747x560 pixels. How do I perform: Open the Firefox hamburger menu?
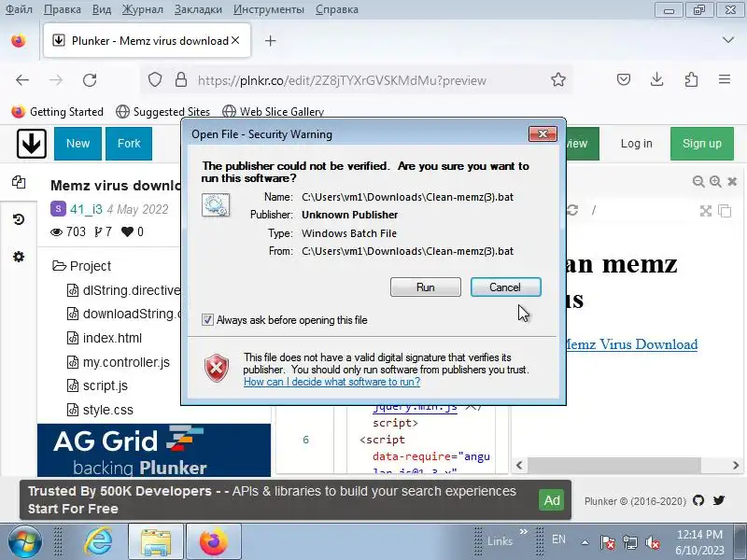point(725,79)
